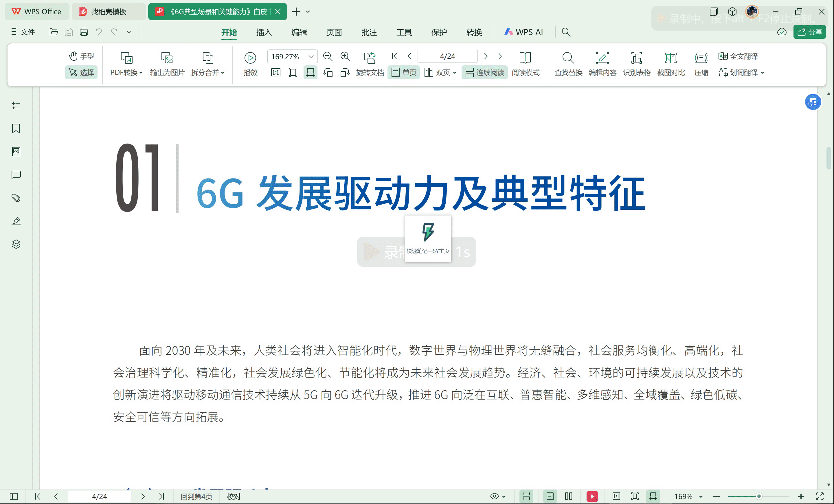Click the cloud sync status icon
This screenshot has width=834, height=504.
click(x=782, y=32)
